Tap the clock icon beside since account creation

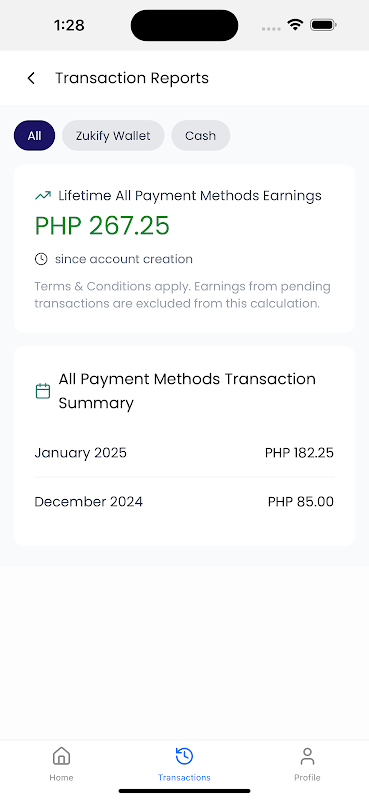(x=41, y=259)
